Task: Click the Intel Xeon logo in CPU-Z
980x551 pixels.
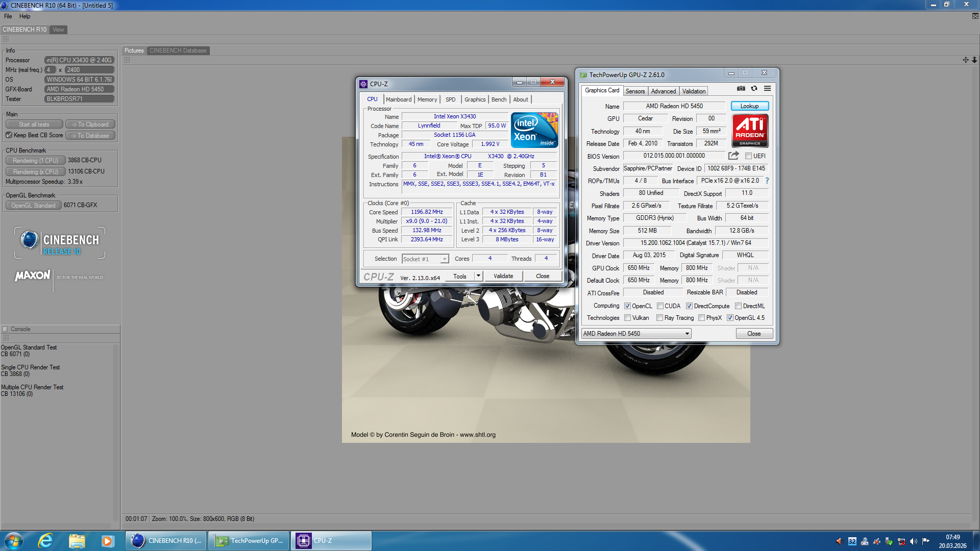Action: [x=534, y=130]
